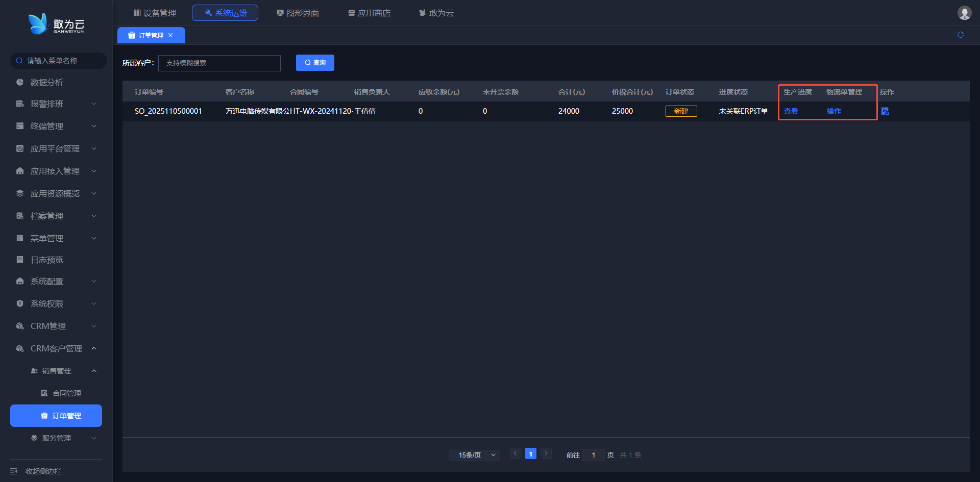980x482 pixels.
Task: Switch to the 设备管理 top menu
Action: [155, 13]
